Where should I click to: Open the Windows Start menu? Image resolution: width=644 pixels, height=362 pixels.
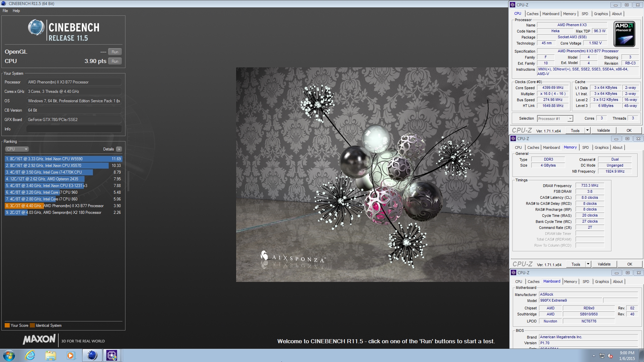[9, 355]
